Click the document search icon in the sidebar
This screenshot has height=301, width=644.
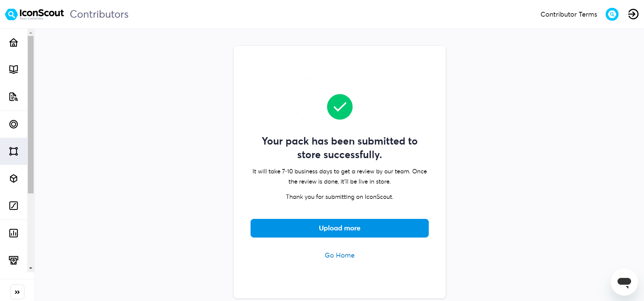14,97
